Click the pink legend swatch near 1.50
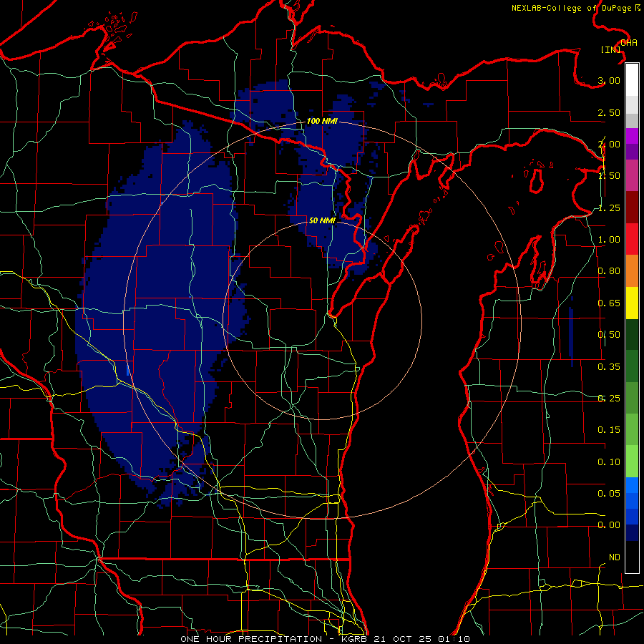The image size is (644, 644). (632, 176)
